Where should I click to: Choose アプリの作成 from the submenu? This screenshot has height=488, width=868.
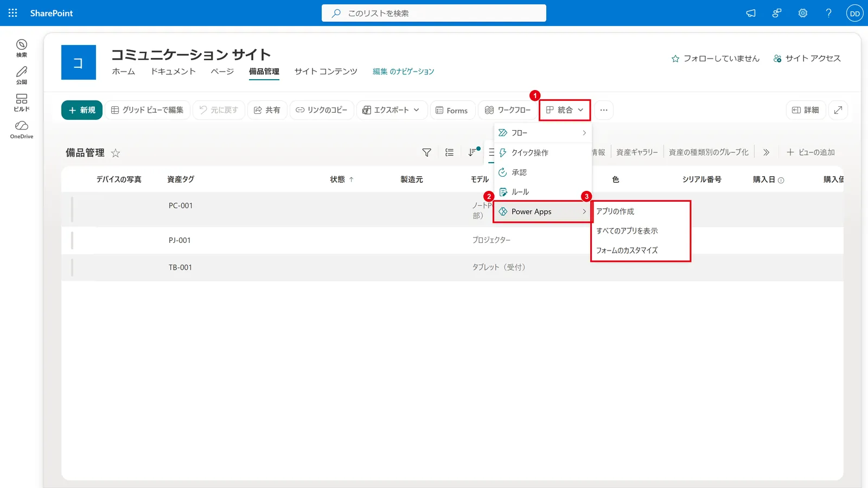click(641, 211)
